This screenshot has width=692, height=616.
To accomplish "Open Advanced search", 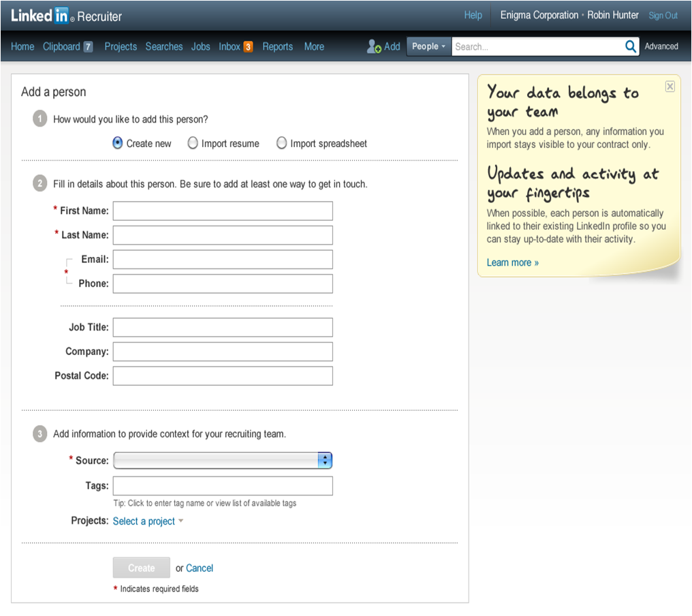I will click(x=661, y=46).
